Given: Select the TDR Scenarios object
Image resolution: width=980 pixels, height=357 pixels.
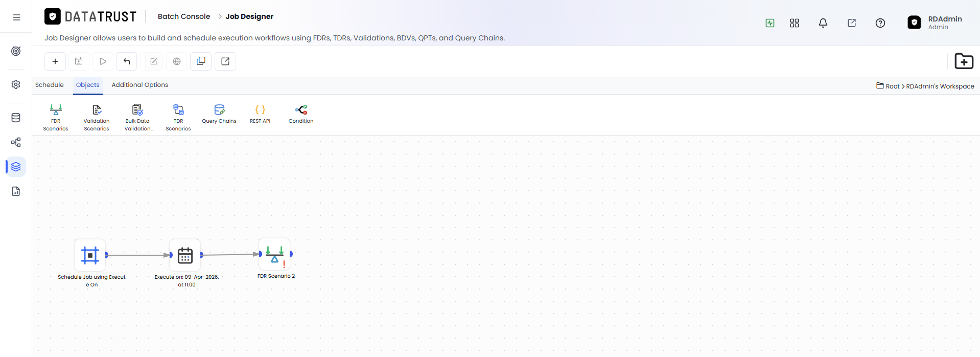Looking at the screenshot, I should click(x=178, y=118).
